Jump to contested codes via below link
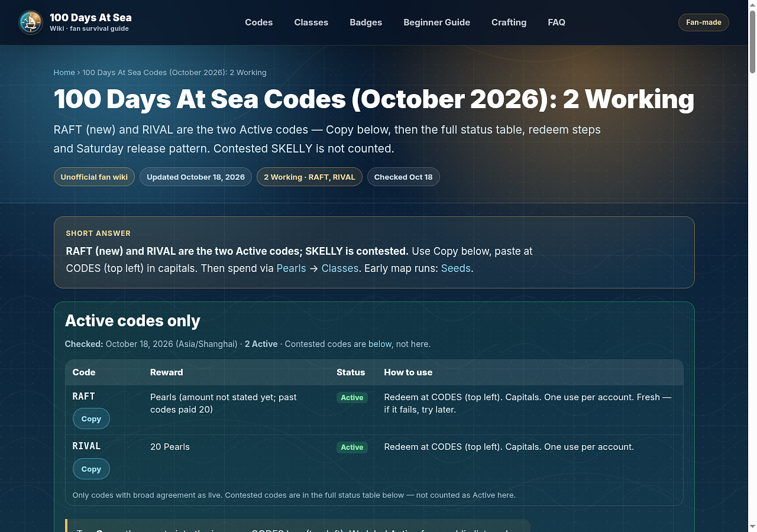757x532 pixels. pos(380,344)
